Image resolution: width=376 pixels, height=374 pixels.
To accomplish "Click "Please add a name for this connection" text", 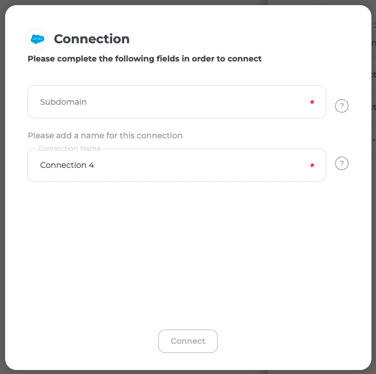I will [x=105, y=135].
